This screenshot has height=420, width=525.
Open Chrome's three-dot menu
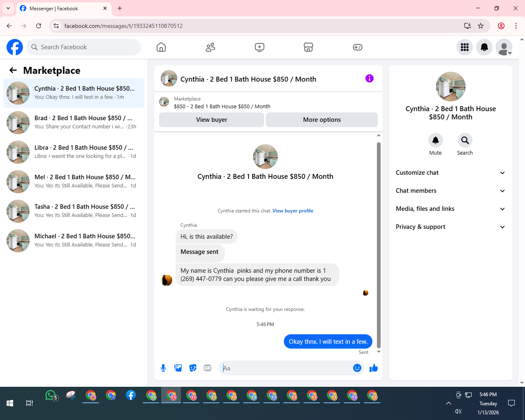516,26
